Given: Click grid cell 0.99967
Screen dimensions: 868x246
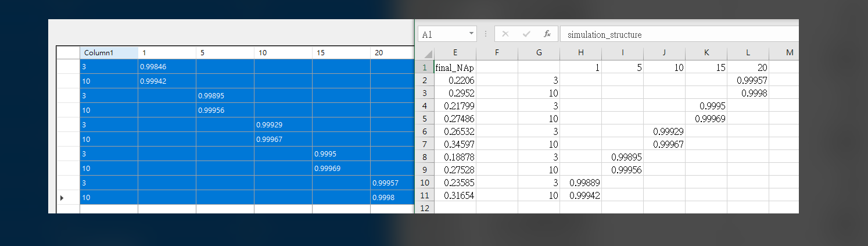Looking at the screenshot, I should 283,140.
